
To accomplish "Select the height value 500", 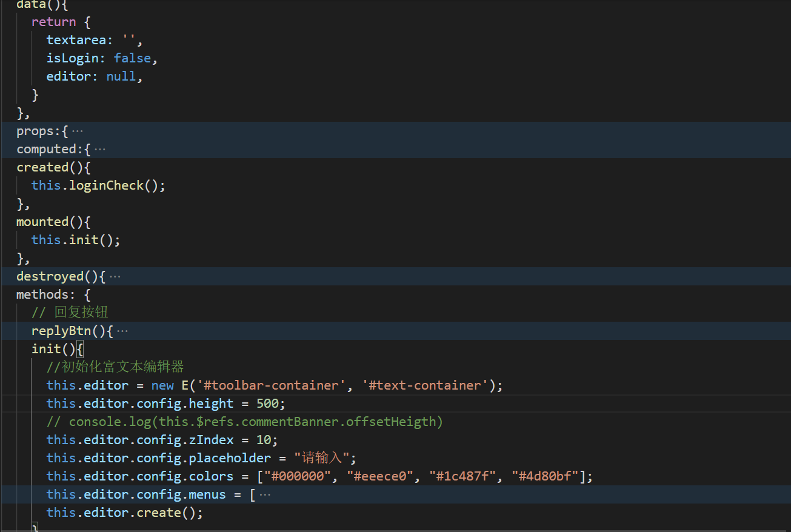I will 267,404.
